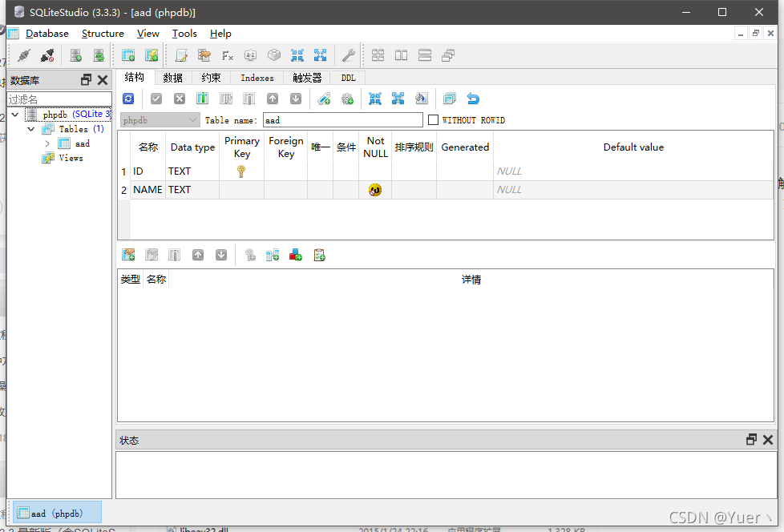Open the Tools menu
The width and height of the screenshot is (784, 532).
(184, 34)
